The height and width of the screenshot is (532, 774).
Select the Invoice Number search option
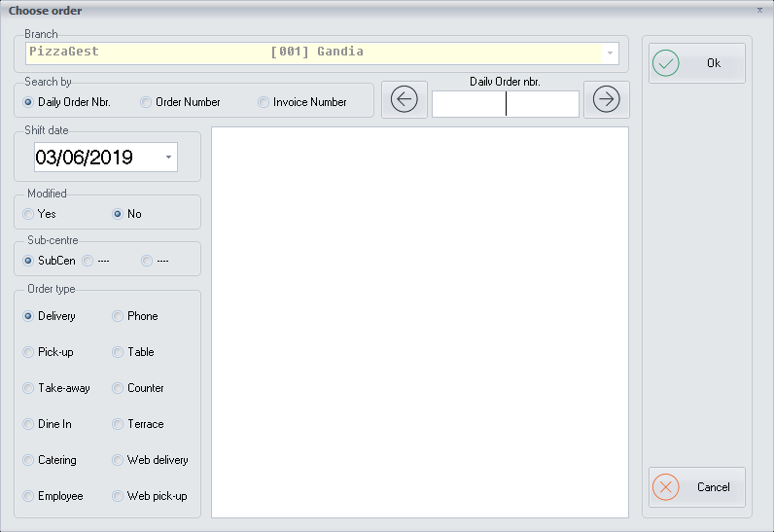click(264, 102)
